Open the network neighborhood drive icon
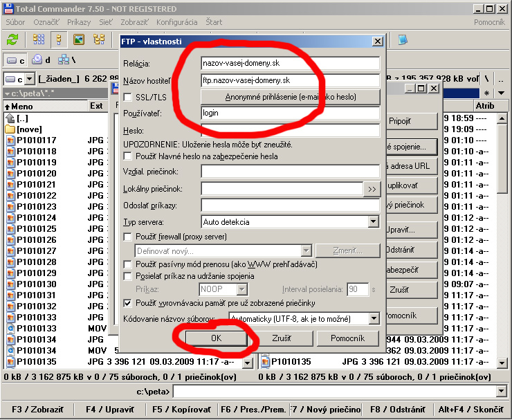Viewport: 512px width, 420px height. [x=67, y=60]
